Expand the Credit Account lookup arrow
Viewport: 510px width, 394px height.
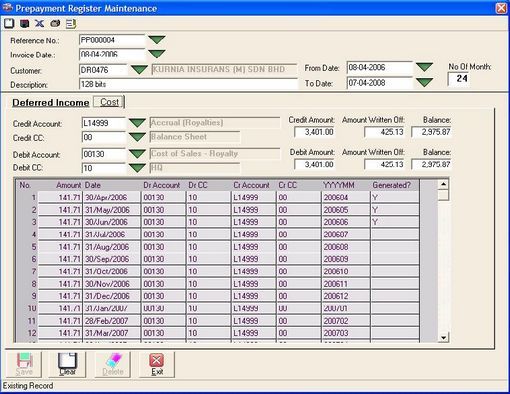pos(137,123)
